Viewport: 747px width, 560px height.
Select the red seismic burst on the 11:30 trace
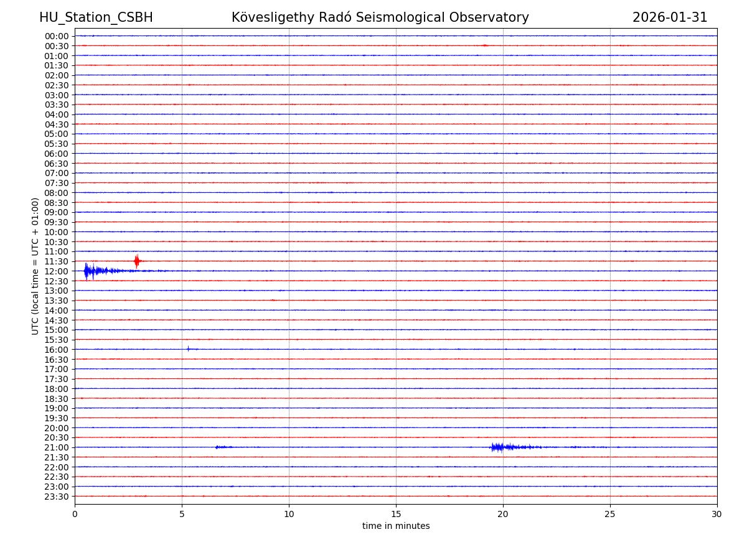[x=137, y=261]
